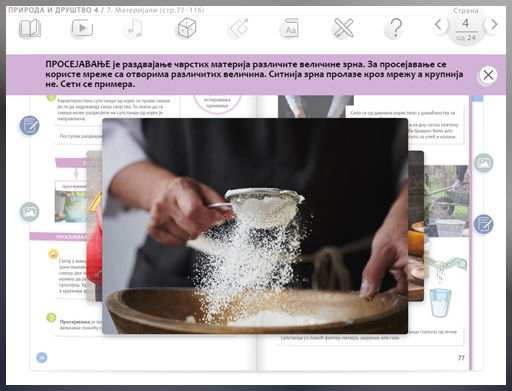Open the audio music note icon

coord(134,28)
